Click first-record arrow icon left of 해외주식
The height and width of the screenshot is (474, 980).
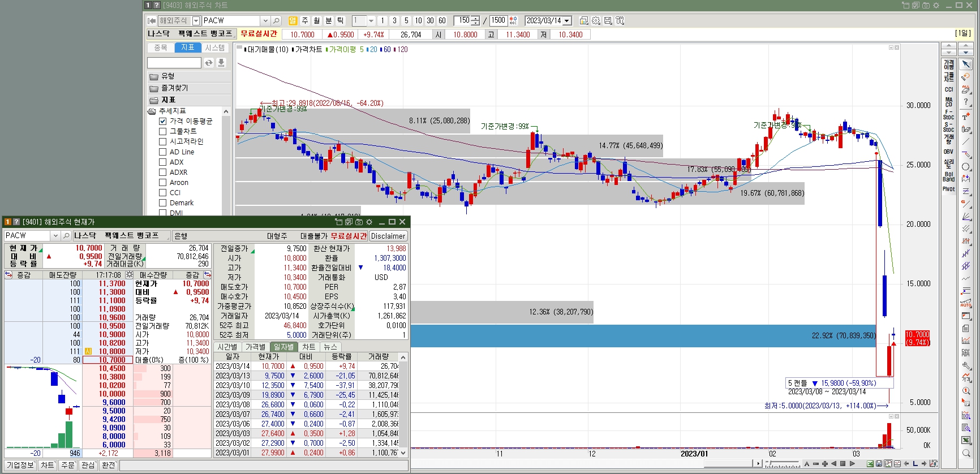coord(152,20)
